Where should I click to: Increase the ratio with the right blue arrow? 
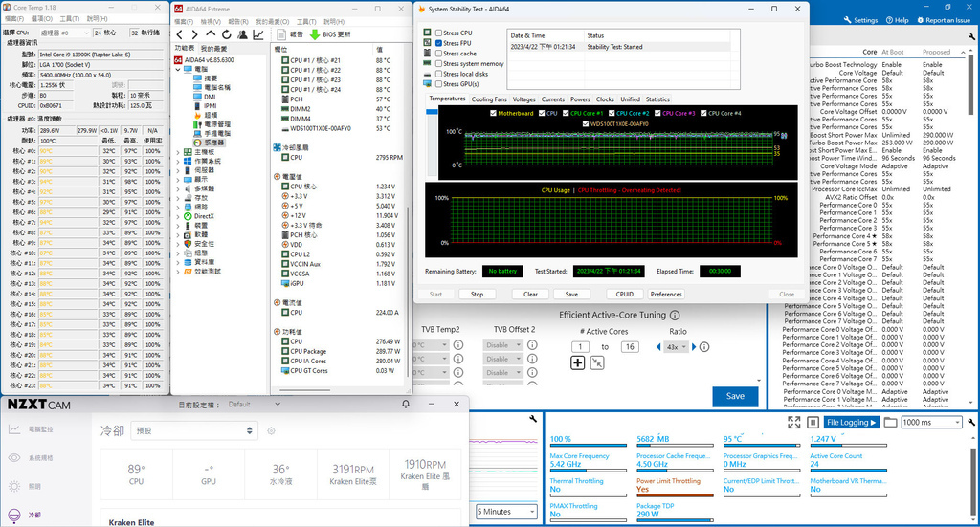(694, 347)
